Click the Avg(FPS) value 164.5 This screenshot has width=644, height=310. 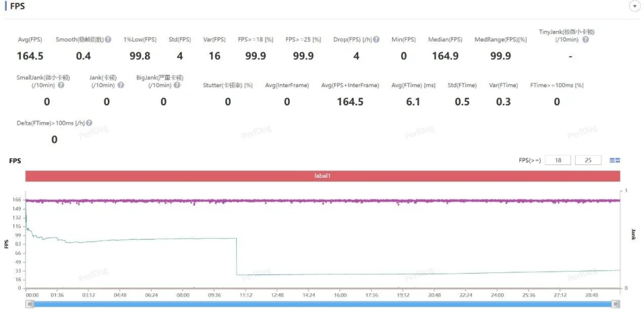(x=30, y=56)
